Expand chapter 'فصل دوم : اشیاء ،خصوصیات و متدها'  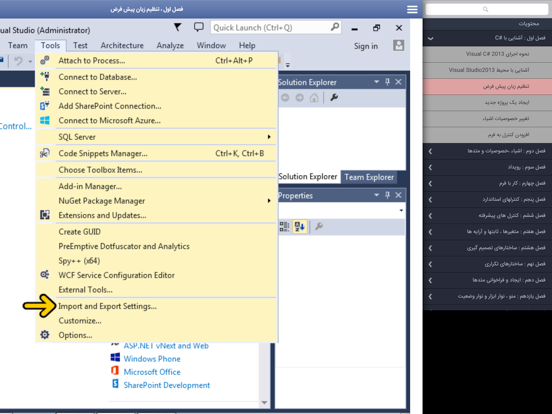(x=430, y=151)
